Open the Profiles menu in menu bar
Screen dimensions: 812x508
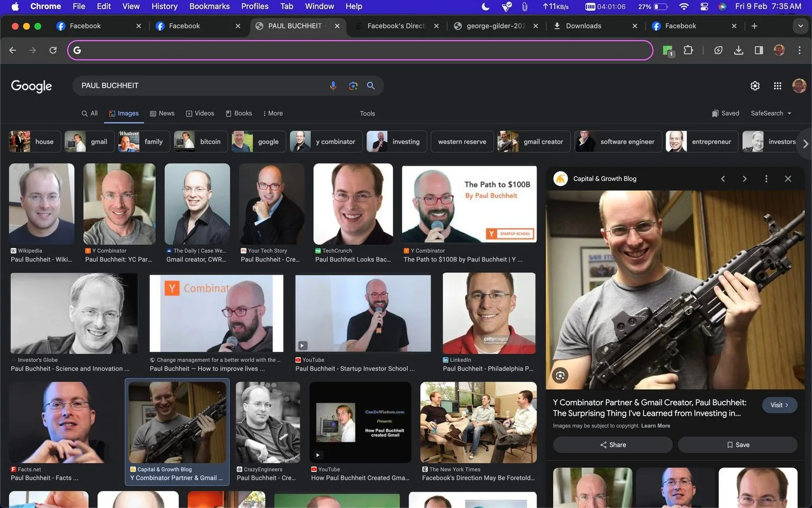(255, 6)
